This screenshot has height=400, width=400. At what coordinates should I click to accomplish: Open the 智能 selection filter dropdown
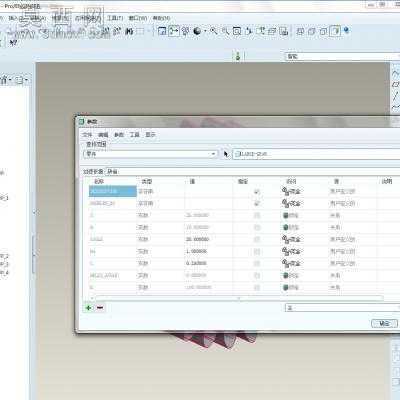coord(342,56)
